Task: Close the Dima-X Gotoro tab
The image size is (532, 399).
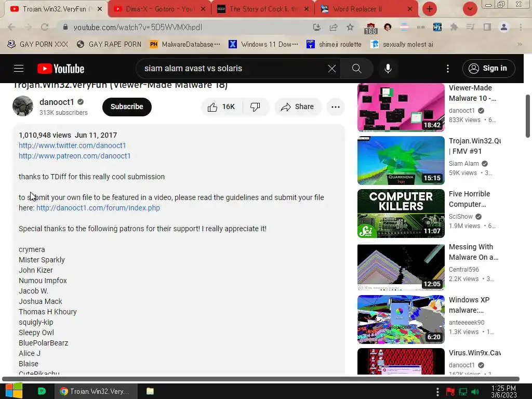Action: (x=203, y=9)
